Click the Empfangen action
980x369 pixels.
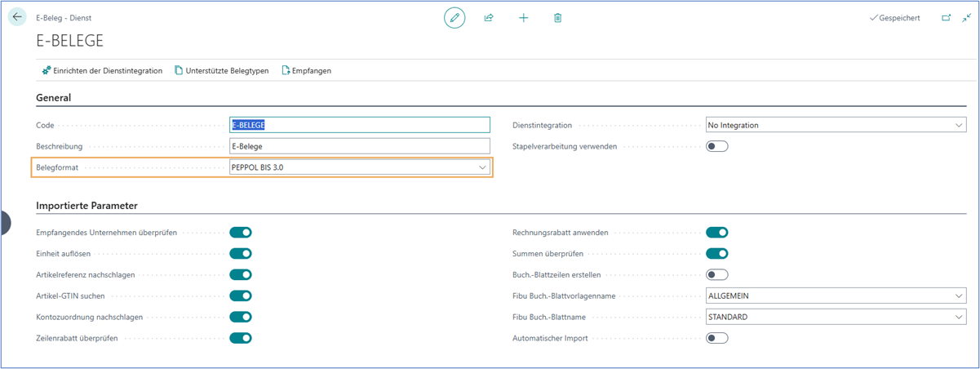(306, 71)
